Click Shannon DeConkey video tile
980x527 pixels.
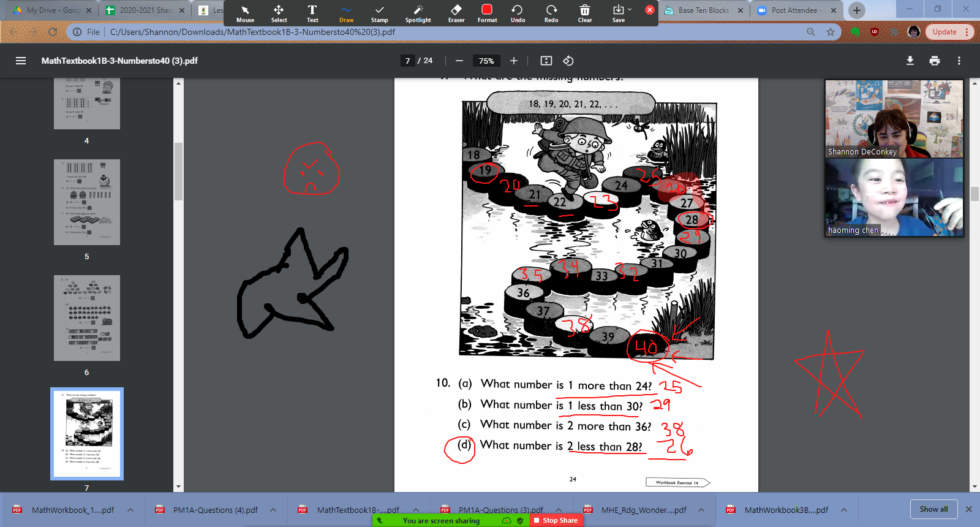pos(894,119)
